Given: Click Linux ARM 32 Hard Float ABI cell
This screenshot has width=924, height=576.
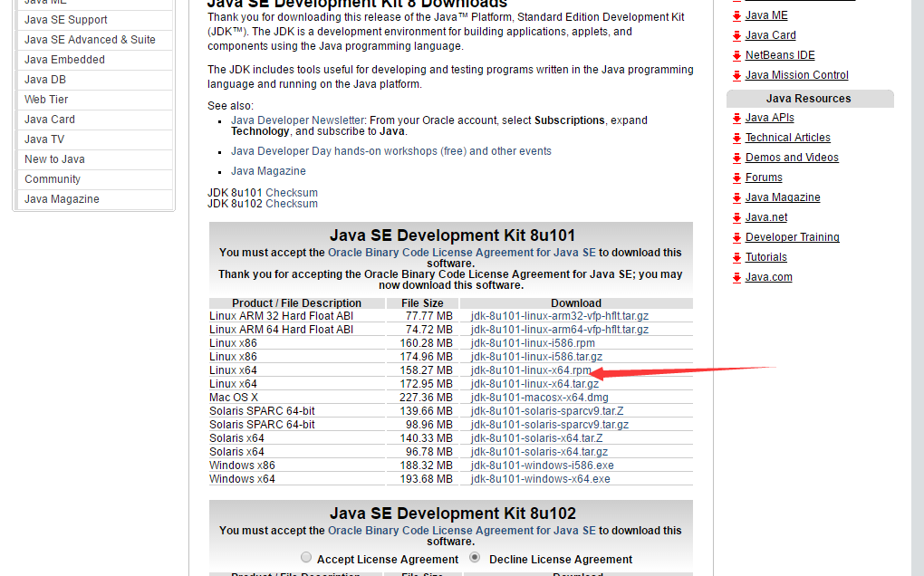Looking at the screenshot, I should point(281,316).
